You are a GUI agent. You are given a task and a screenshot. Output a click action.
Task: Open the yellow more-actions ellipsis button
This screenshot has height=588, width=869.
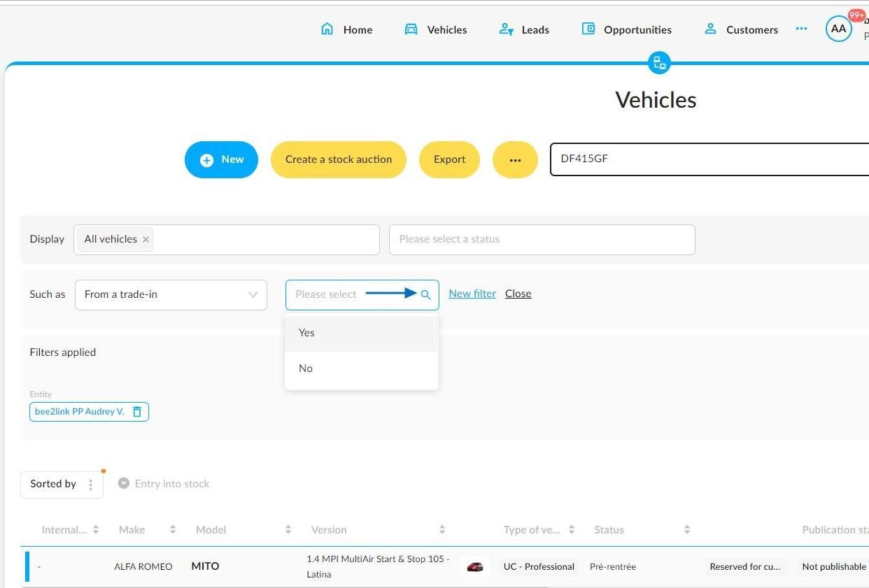(515, 159)
